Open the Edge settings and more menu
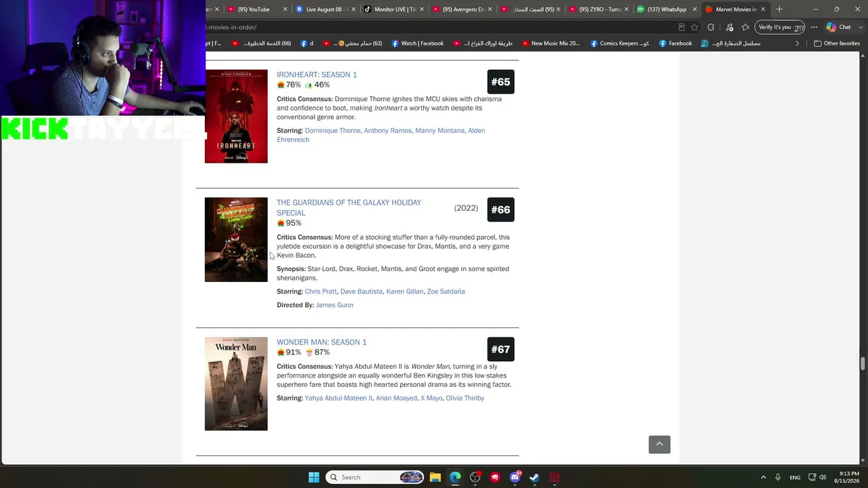Screen dimensions: 868x488 (x=814, y=27)
